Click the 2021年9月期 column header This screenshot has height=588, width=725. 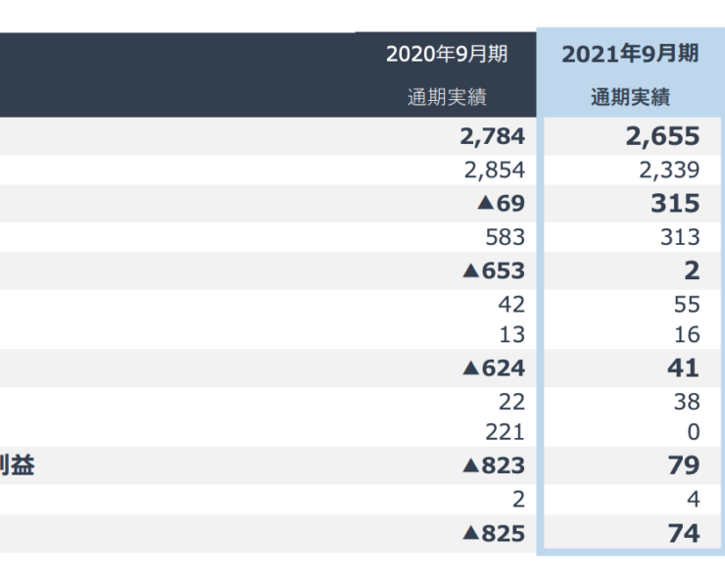point(630,55)
